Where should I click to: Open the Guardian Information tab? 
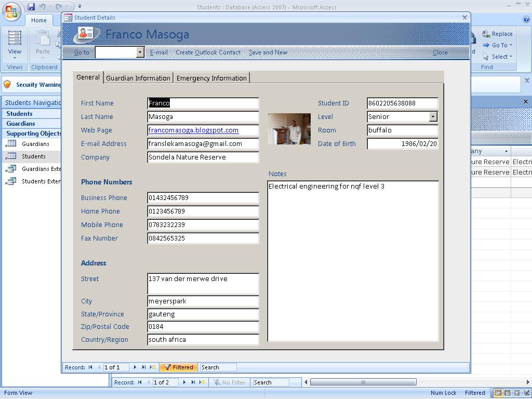click(x=138, y=78)
